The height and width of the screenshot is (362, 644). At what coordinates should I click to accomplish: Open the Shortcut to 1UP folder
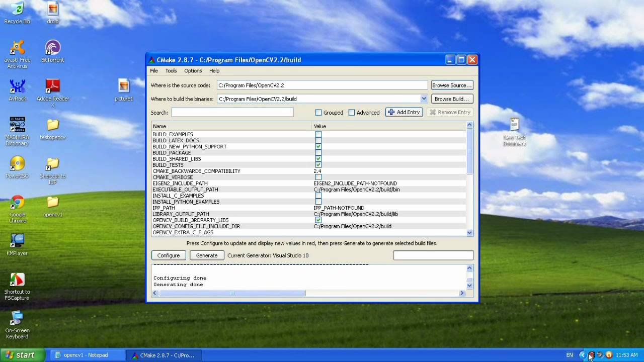53,170
